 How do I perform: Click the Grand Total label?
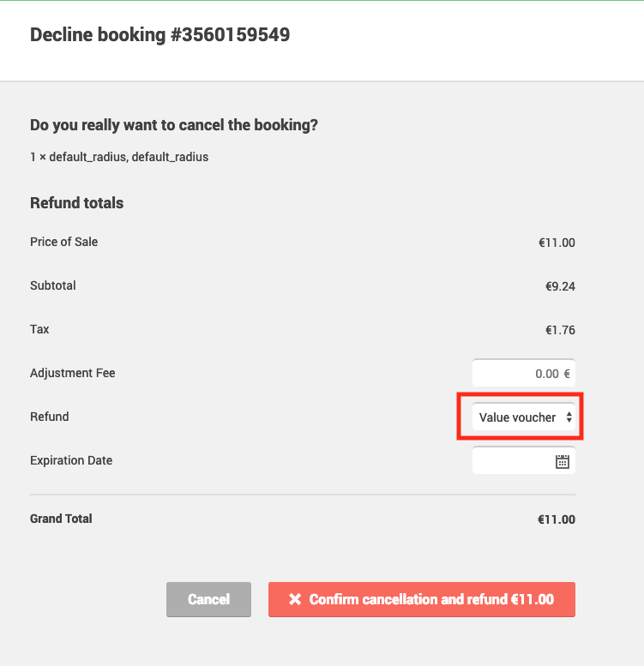(61, 519)
